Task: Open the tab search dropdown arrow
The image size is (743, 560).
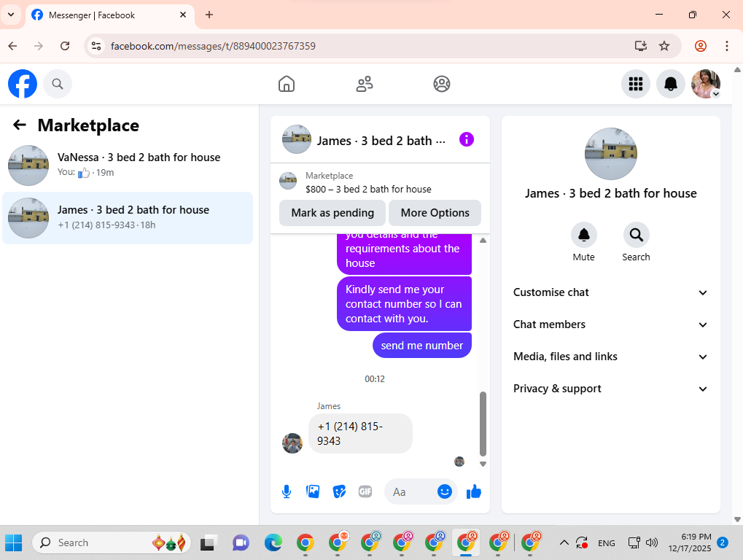Action: tap(11, 15)
